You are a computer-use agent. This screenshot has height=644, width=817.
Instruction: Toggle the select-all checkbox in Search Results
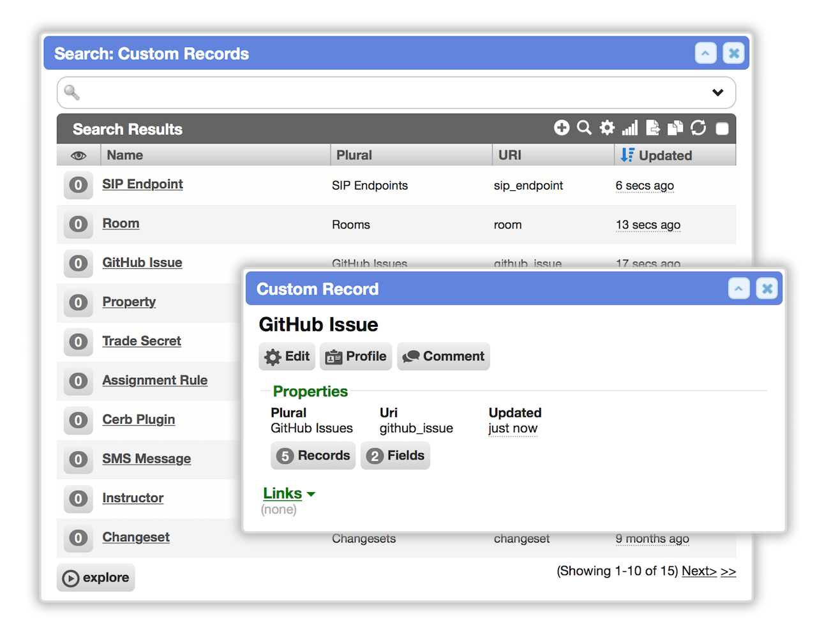coord(722,129)
